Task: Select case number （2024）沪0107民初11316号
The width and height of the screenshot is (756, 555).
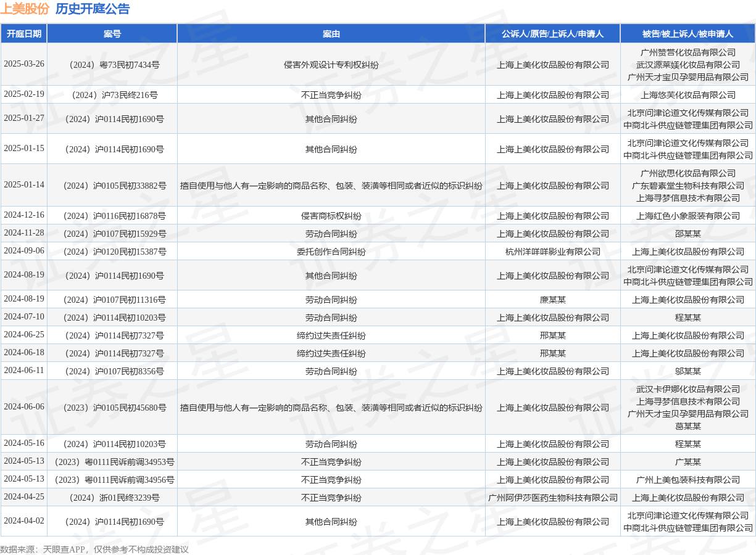Action: 112,300
